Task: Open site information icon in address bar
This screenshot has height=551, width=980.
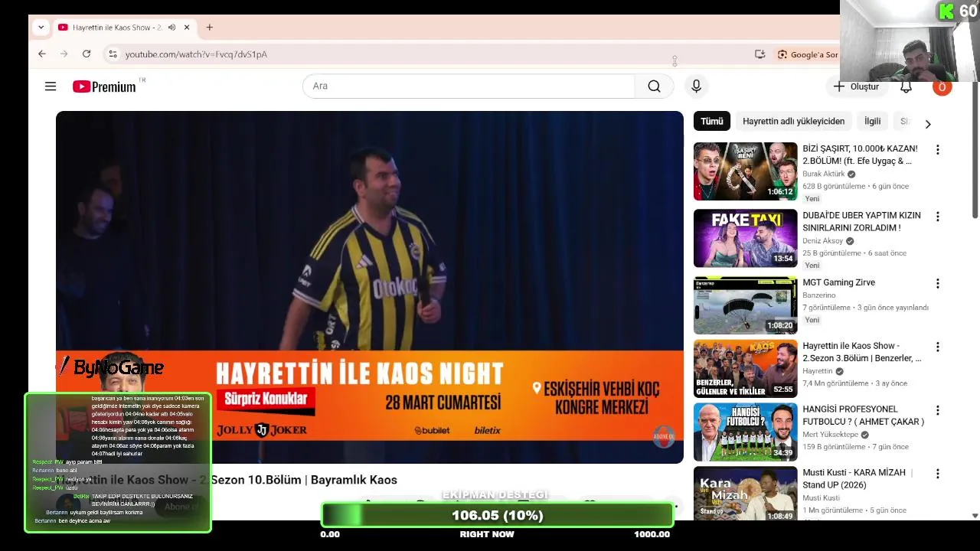Action: tap(113, 54)
